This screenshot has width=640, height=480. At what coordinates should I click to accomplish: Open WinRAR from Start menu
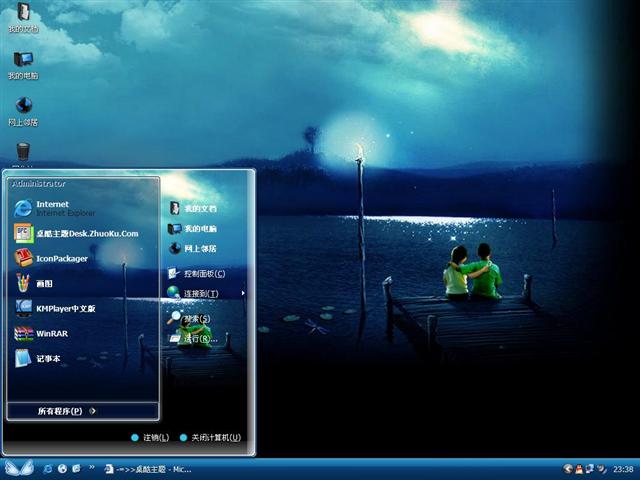[83, 333]
